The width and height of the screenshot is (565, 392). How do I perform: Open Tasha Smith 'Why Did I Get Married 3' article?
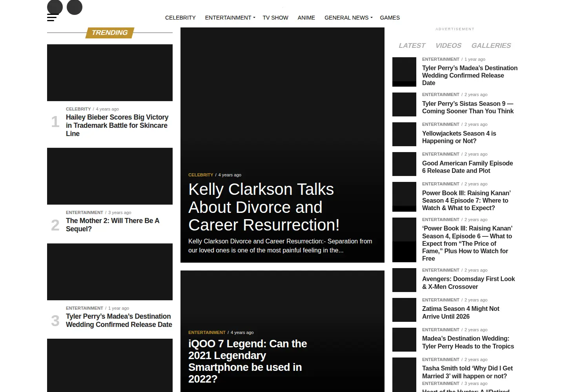point(467,372)
